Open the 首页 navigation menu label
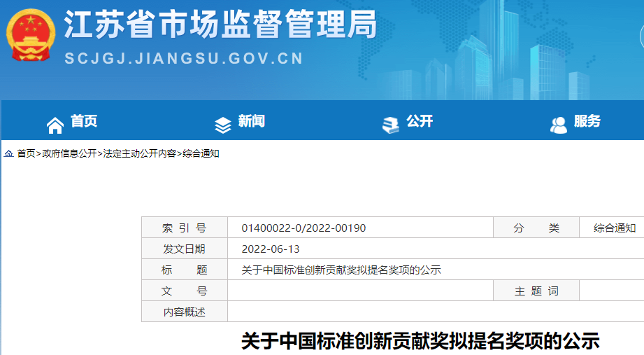 pos(84,122)
